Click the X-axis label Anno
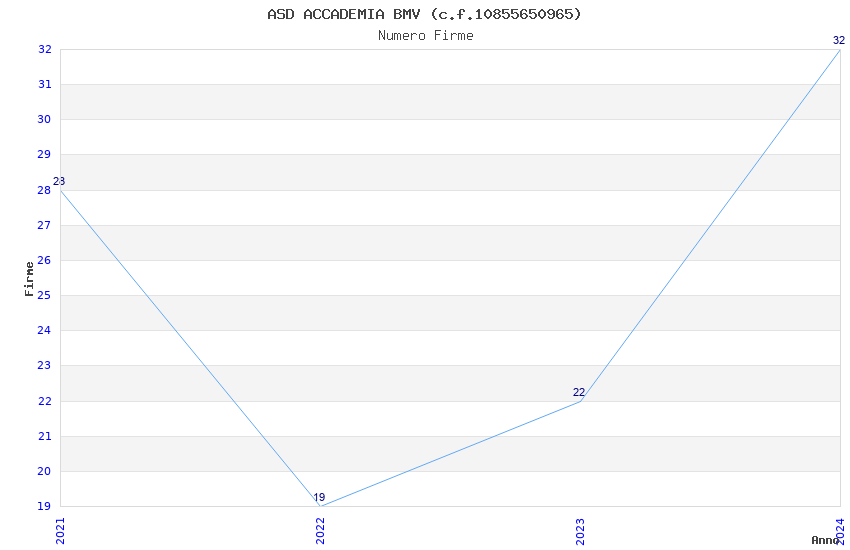850x550 pixels. (x=825, y=540)
